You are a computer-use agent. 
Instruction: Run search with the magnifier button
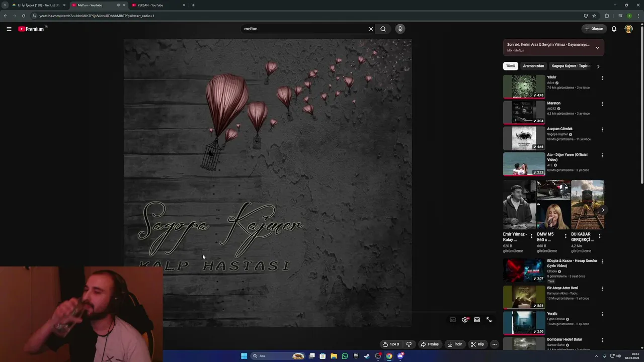click(383, 29)
